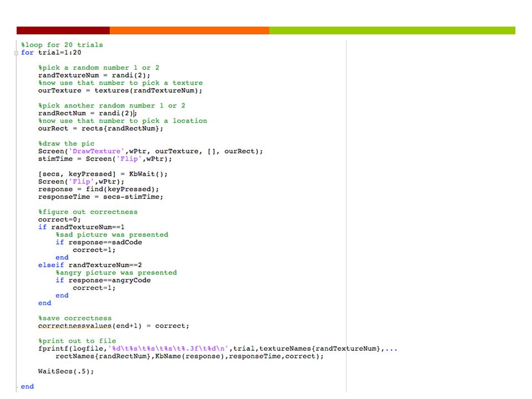Click the 'DrawTexture' string literal

96,151
